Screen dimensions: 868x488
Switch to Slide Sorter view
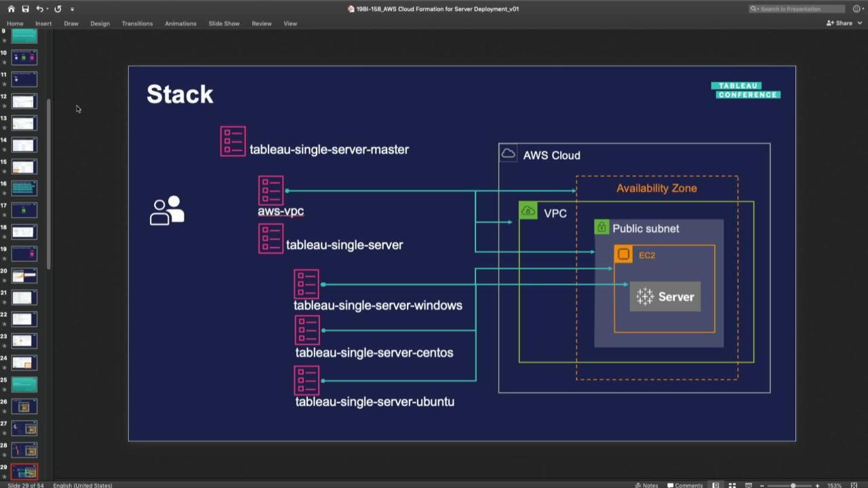[732, 485]
